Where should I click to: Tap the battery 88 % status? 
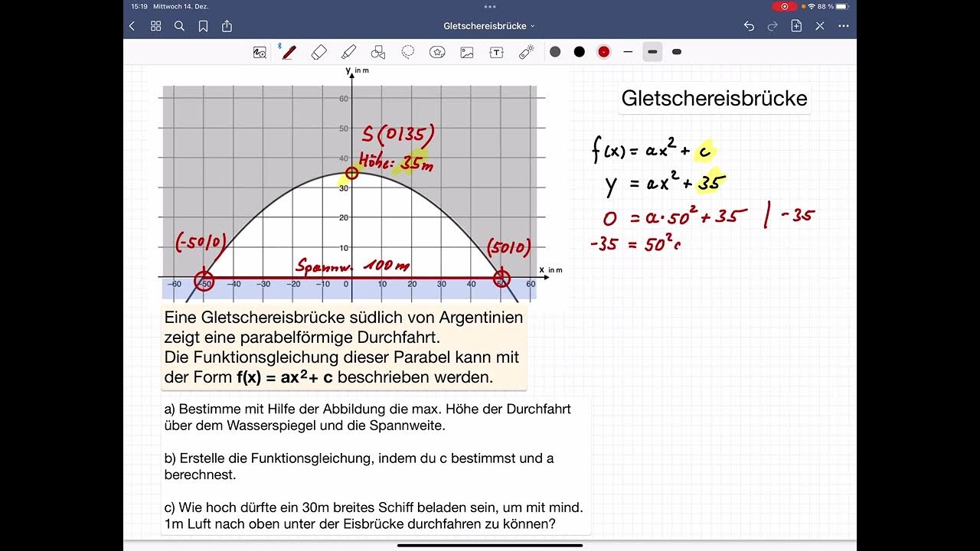point(834,6)
